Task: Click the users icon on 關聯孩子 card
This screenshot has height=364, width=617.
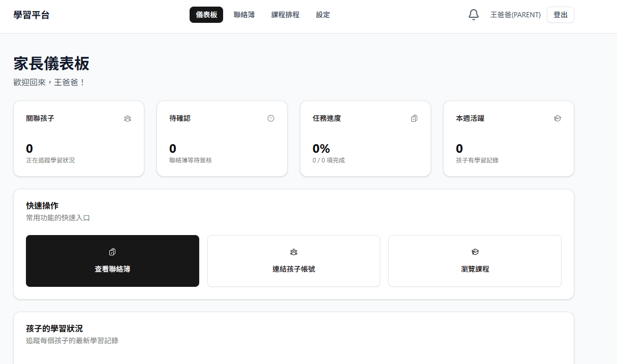Action: tap(127, 118)
